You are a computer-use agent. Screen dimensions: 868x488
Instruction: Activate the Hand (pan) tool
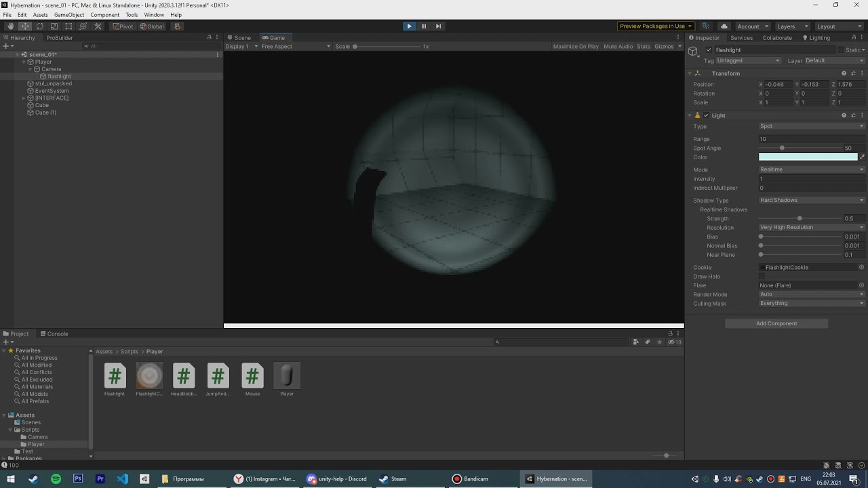click(9, 26)
